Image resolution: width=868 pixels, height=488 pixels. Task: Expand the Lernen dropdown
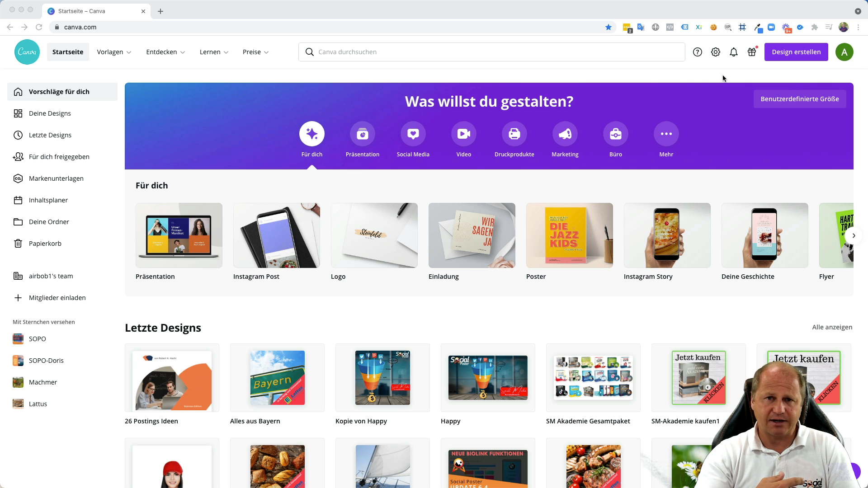tap(214, 52)
